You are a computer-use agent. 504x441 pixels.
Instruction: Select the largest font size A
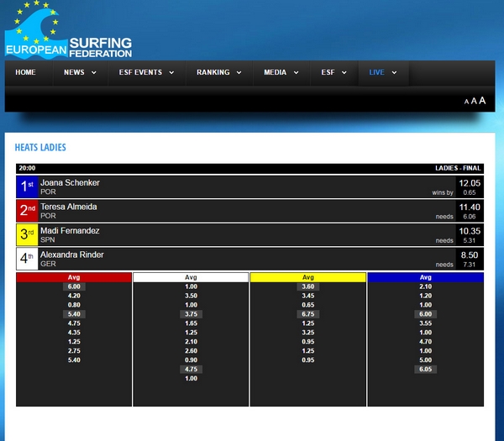pos(482,101)
